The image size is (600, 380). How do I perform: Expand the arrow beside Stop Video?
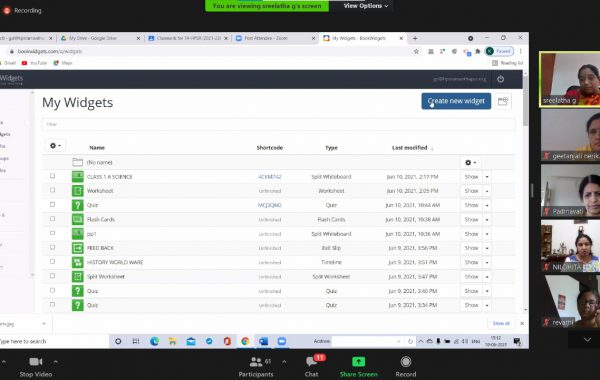(x=55, y=362)
